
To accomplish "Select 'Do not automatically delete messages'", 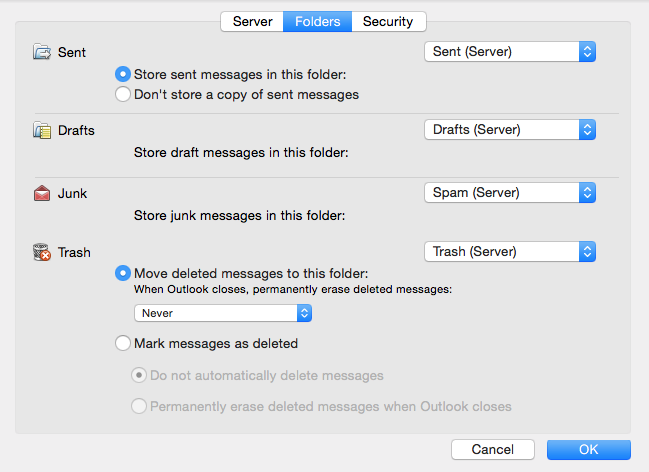I will point(140,376).
